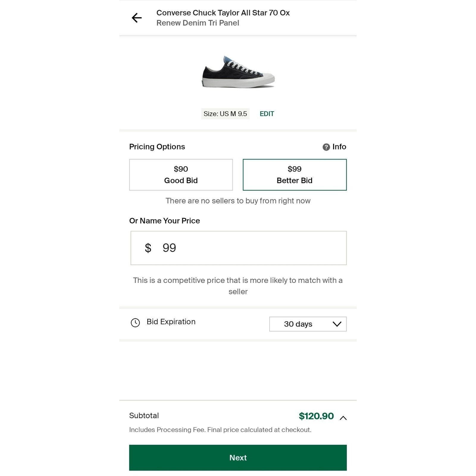Select the $90 Good Bid option

181,175
